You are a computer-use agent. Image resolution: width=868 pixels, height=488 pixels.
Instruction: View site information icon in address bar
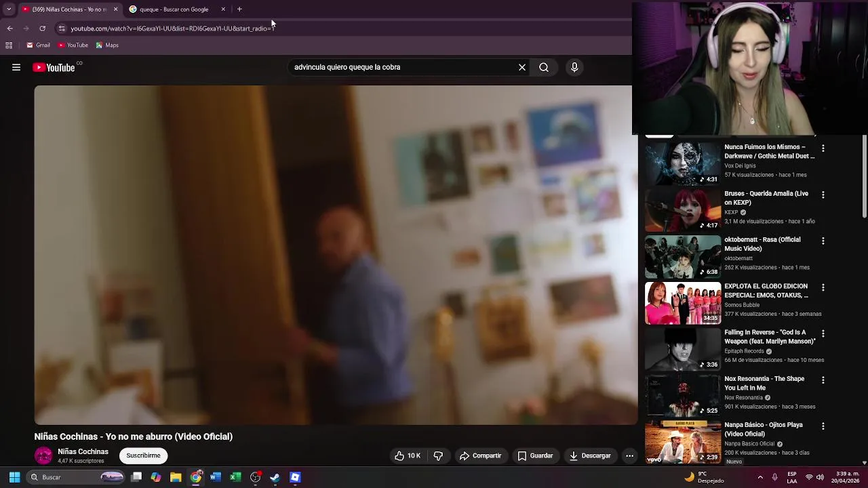(62, 28)
